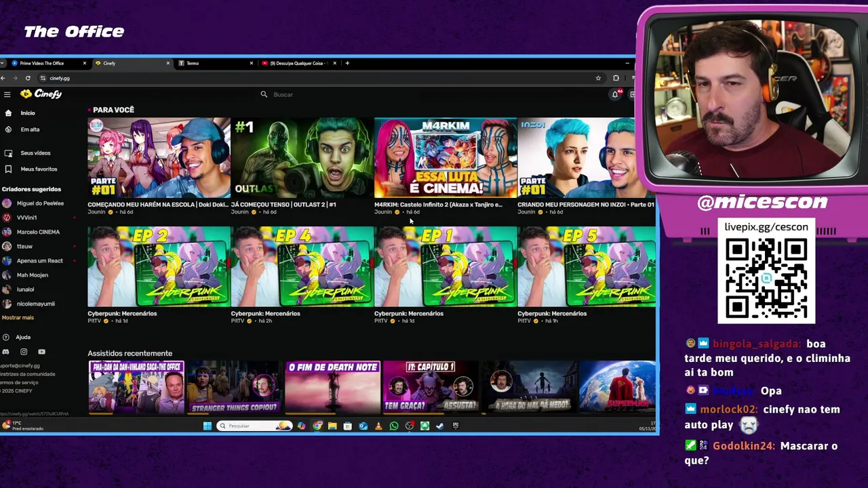
Task: Open browser extensions puzzle icon
Action: 616,78
